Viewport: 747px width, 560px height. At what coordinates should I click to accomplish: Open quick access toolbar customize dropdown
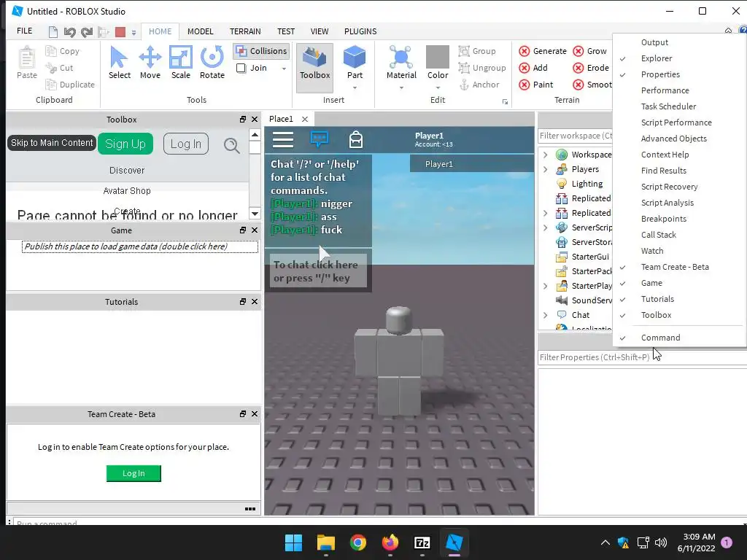pos(134,33)
